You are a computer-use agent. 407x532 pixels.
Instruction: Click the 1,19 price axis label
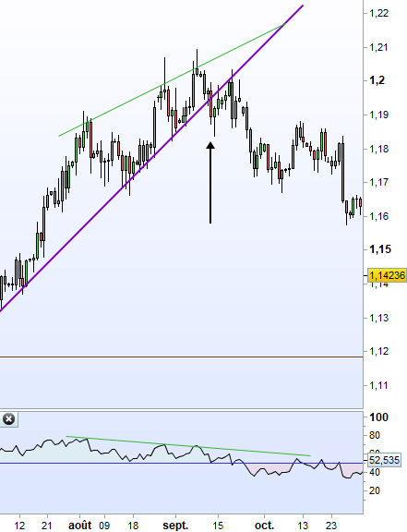[x=378, y=115]
